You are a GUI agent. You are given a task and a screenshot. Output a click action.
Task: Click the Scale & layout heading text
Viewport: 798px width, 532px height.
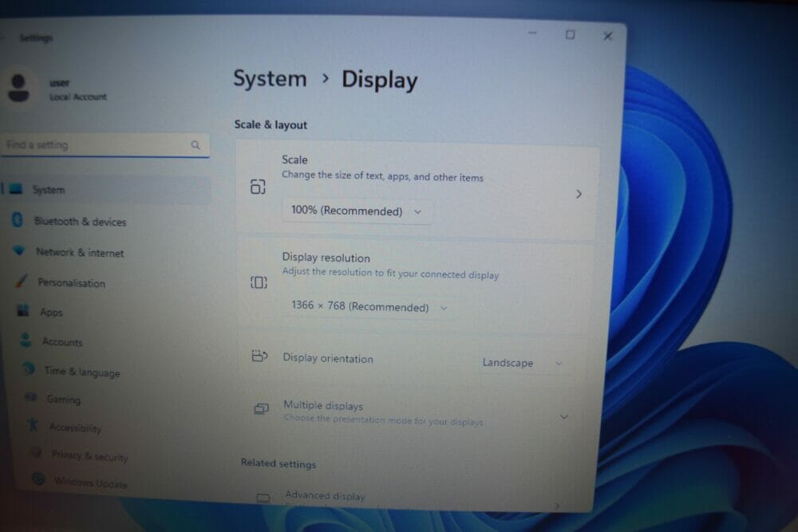[x=271, y=124]
